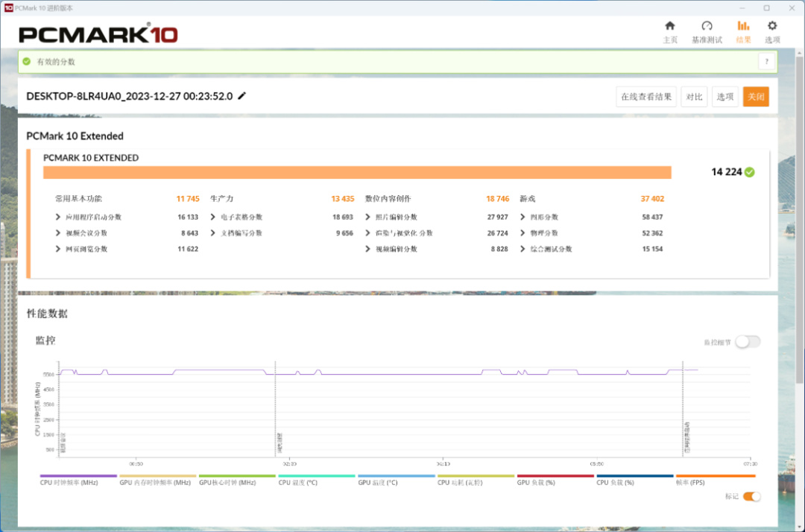Click the PCMARK 10 logo

click(x=98, y=34)
